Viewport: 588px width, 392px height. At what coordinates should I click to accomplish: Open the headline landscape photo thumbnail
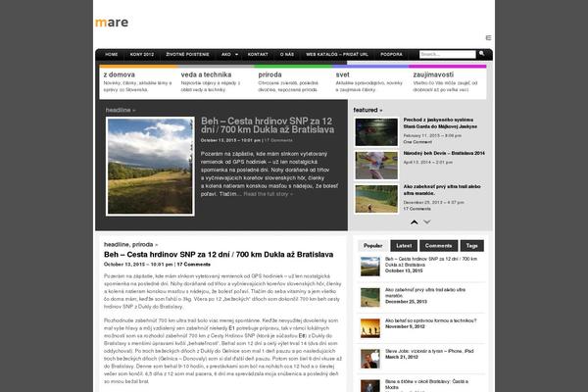(150, 167)
